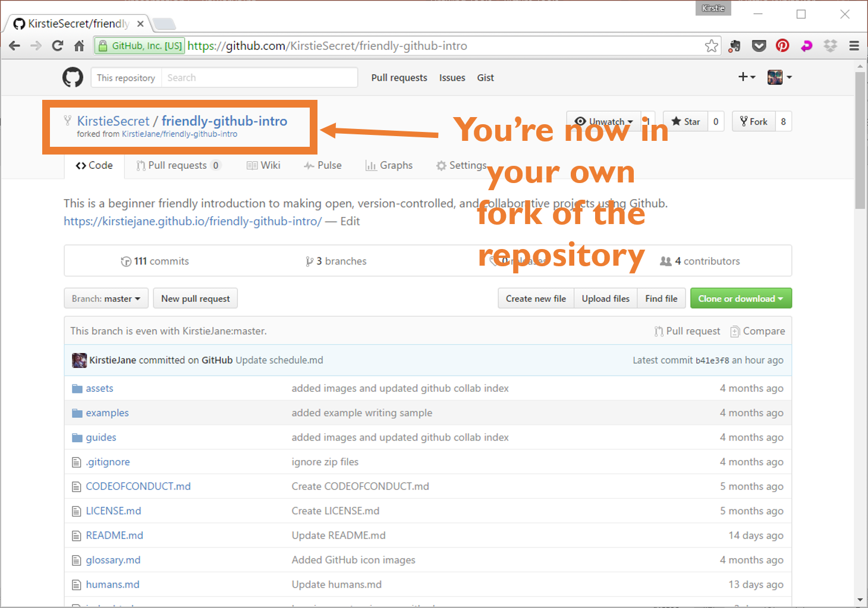Open the plus create-new dropdown
868x608 pixels.
pyautogui.click(x=747, y=77)
